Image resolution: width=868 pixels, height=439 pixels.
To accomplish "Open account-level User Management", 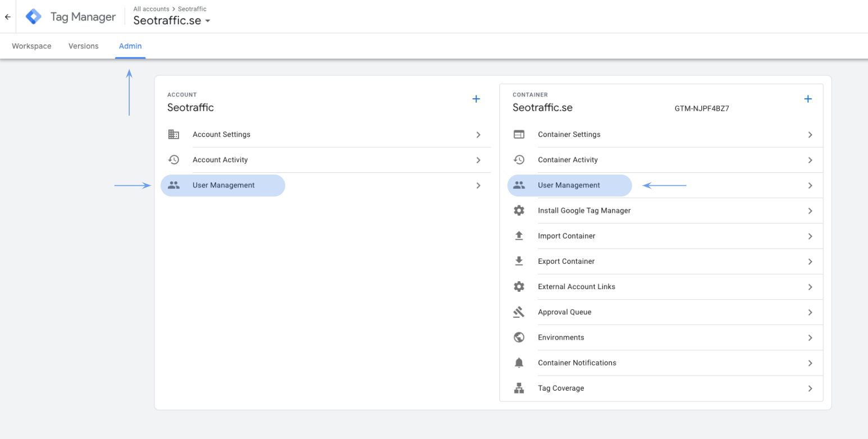I will coord(223,185).
